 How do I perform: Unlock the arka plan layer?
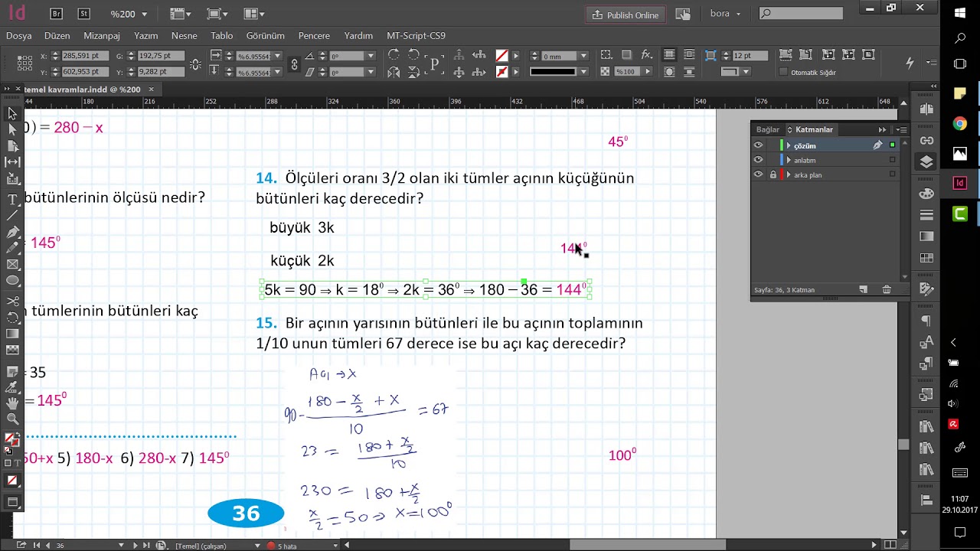(x=773, y=174)
